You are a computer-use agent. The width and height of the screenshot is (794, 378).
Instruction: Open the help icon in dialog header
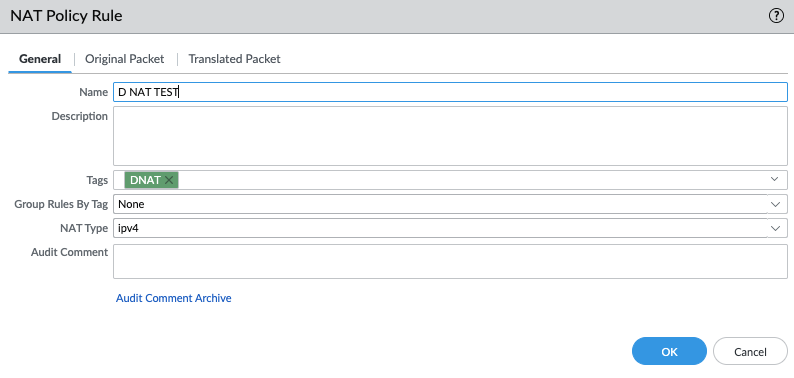tap(776, 16)
